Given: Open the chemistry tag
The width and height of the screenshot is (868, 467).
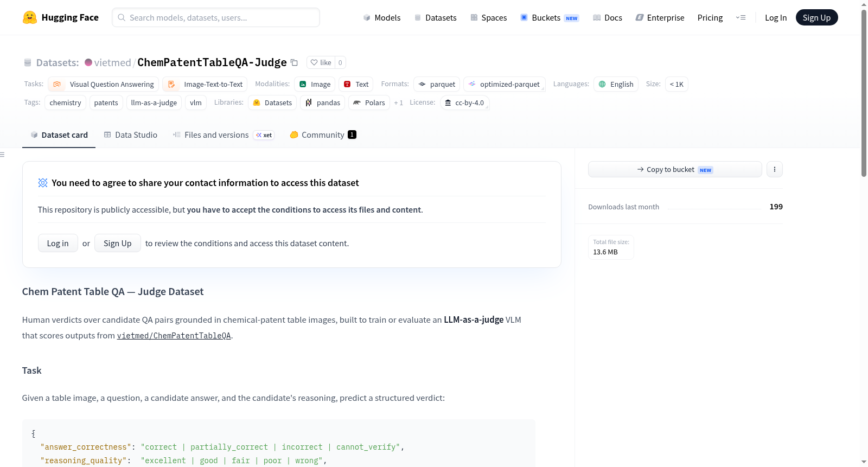Looking at the screenshot, I should 65,103.
